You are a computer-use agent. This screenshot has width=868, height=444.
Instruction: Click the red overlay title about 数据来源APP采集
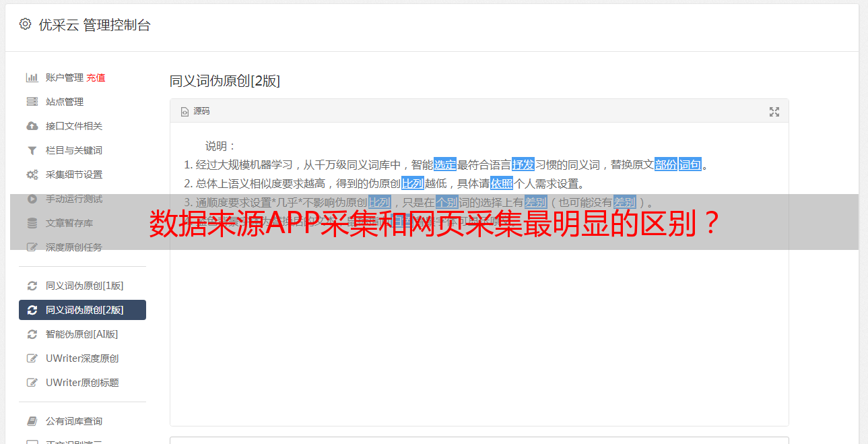pos(434,223)
